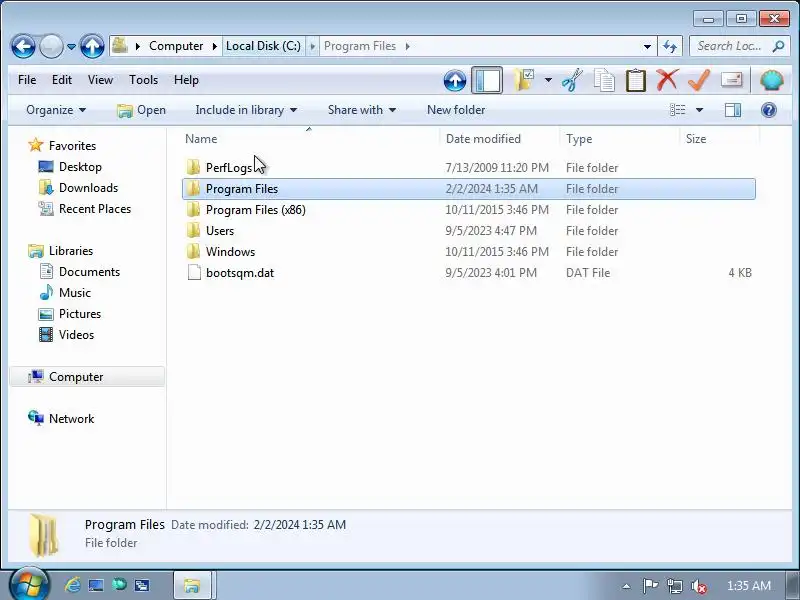Open Desktop in Favorites
Image resolution: width=800 pixels, height=600 pixels.
pyautogui.click(x=80, y=167)
